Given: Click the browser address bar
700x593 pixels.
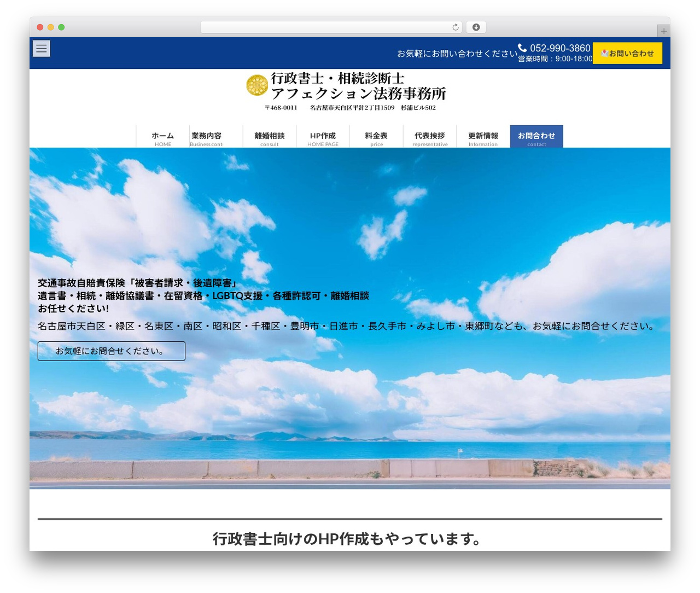Looking at the screenshot, I should pos(331,27).
